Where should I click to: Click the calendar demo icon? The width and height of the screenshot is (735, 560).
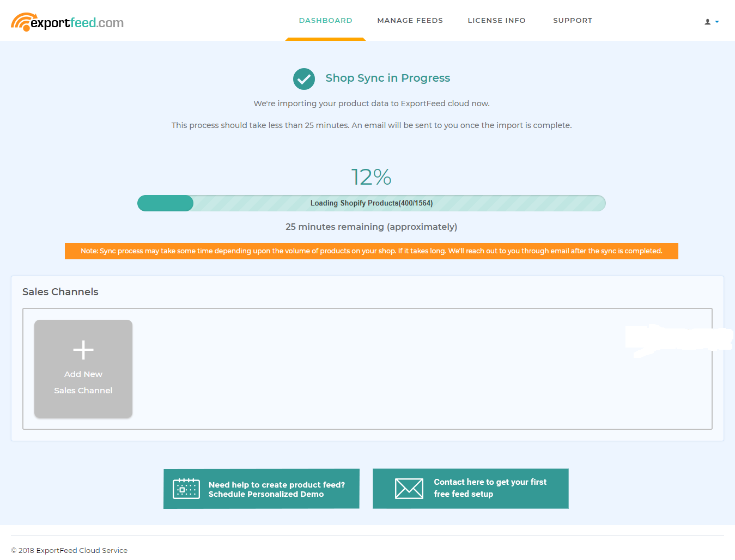[x=186, y=489]
